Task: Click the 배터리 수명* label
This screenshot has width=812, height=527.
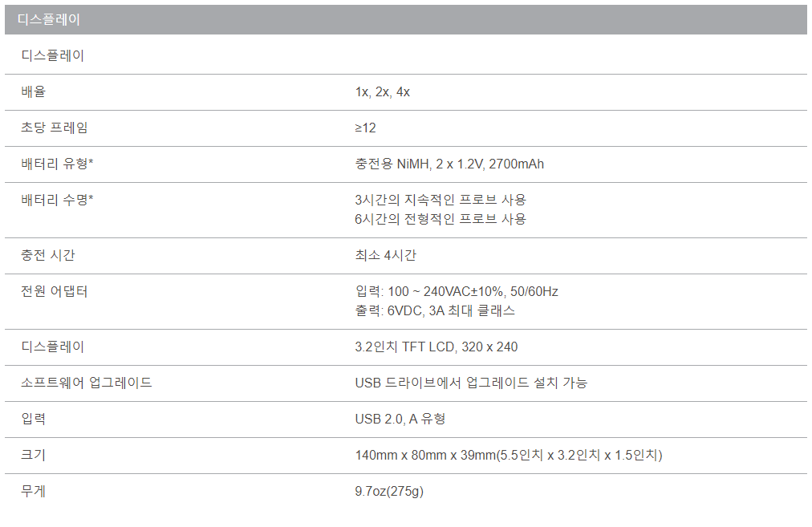Action: [x=57, y=200]
